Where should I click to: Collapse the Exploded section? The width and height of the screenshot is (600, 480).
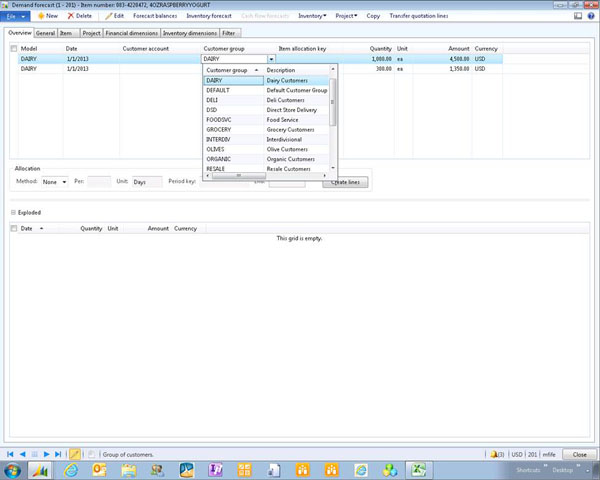pyautogui.click(x=13, y=212)
